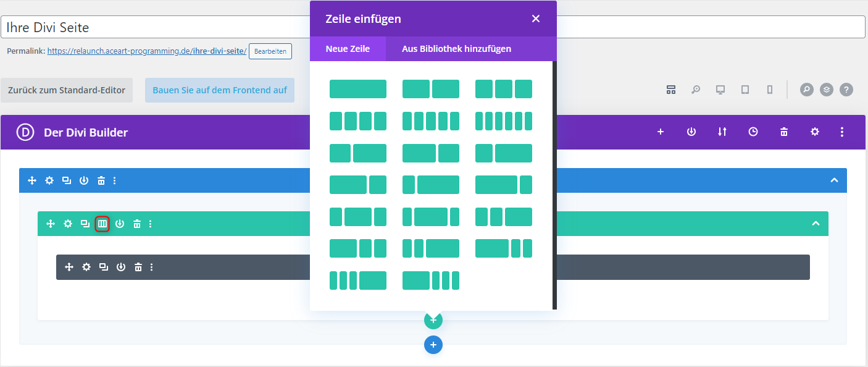Clear layout with purple bar trash icon
This screenshot has width=868, height=367.
click(784, 132)
